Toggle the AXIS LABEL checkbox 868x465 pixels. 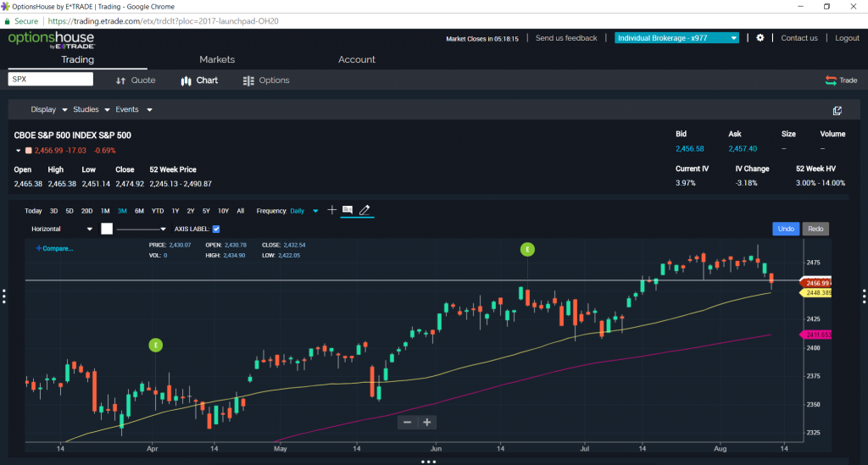click(216, 229)
